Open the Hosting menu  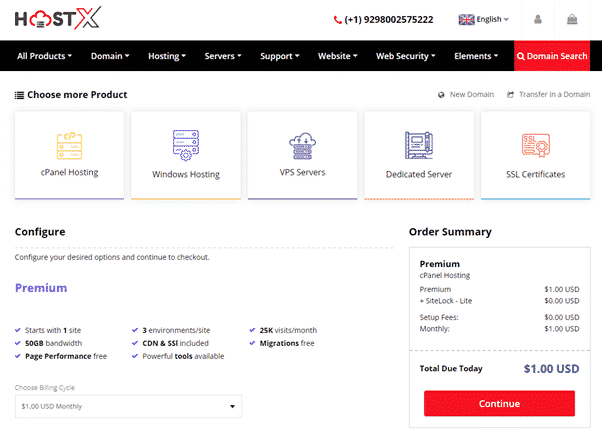(166, 56)
